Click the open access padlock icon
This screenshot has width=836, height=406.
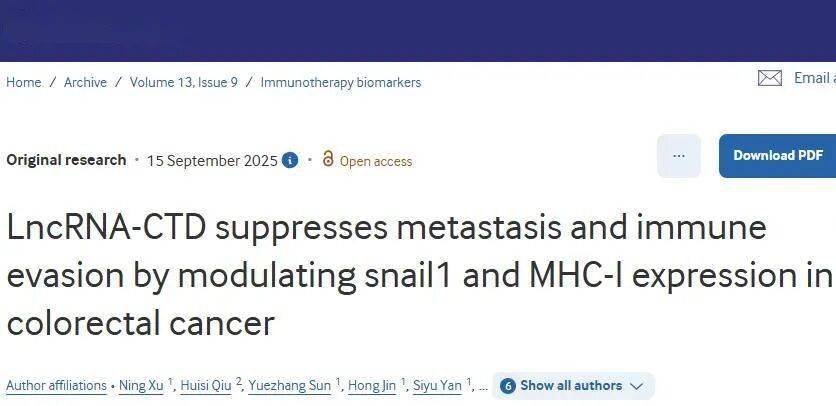pos(327,160)
